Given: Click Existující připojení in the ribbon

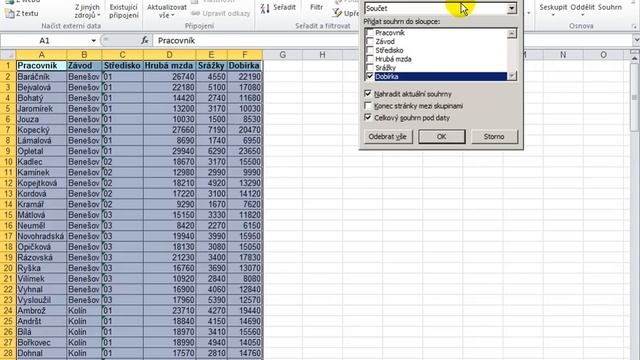Looking at the screenshot, I should [x=124, y=11].
